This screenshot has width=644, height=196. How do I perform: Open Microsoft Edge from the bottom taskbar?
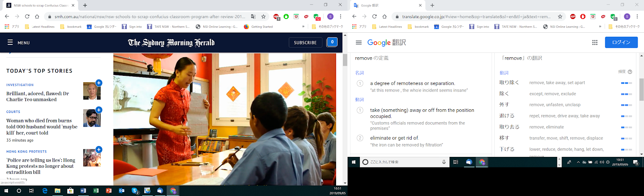click(x=45, y=191)
